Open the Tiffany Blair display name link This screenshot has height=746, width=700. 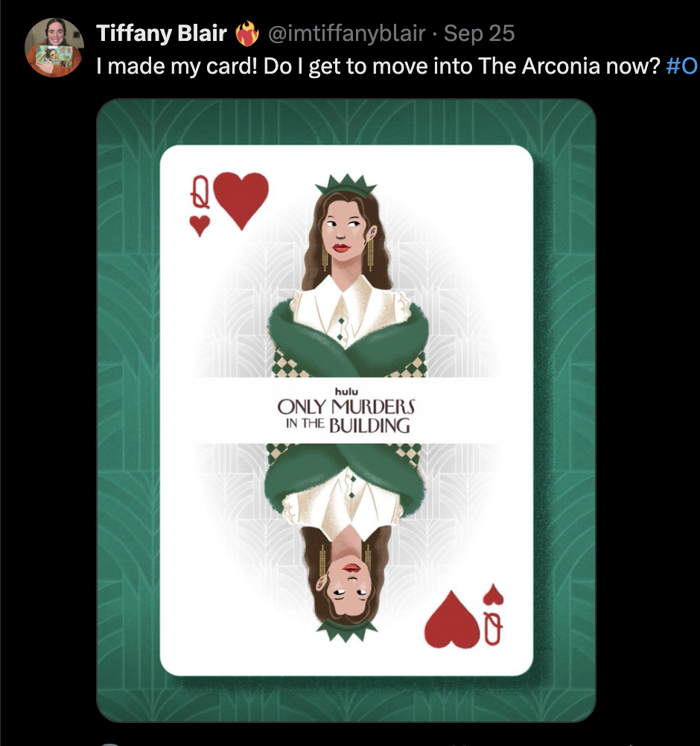click(x=162, y=34)
